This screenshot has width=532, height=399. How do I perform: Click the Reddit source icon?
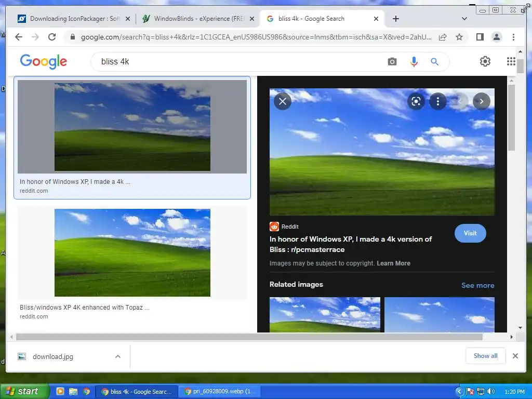pyautogui.click(x=274, y=227)
